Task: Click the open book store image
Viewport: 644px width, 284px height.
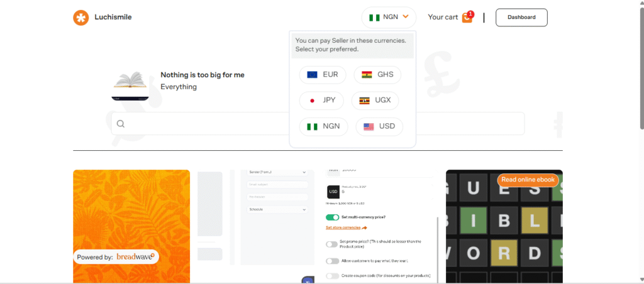Action: (130, 87)
